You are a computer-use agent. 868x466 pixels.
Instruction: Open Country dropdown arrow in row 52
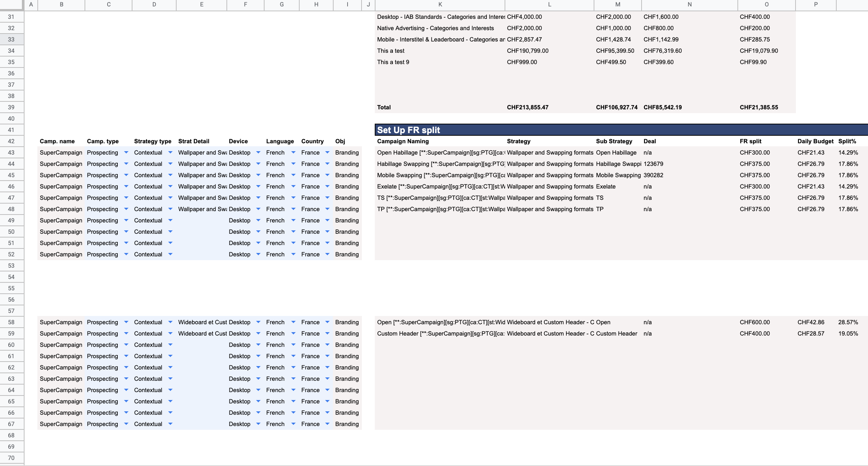[327, 254]
